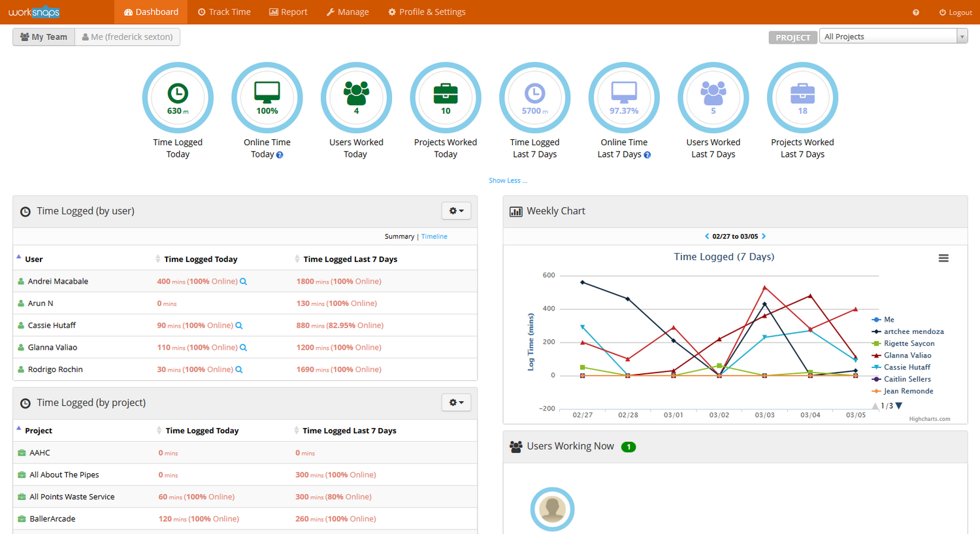Open the help question mark in header
980x534 pixels.
coord(915,12)
